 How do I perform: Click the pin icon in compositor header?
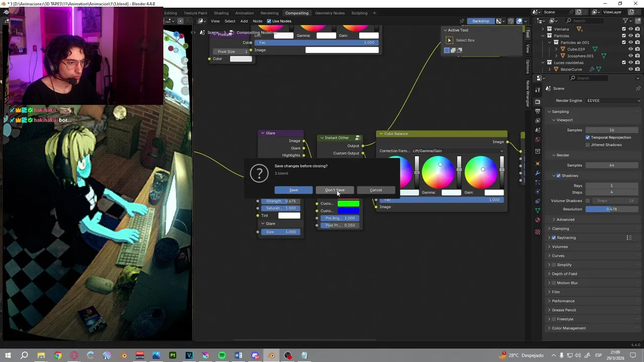pos(462,21)
